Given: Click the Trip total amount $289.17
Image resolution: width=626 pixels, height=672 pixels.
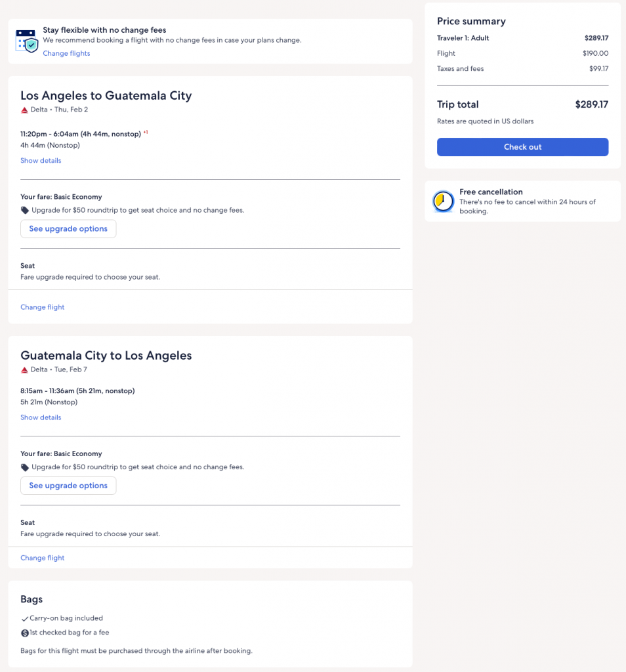Looking at the screenshot, I should pyautogui.click(x=591, y=104).
